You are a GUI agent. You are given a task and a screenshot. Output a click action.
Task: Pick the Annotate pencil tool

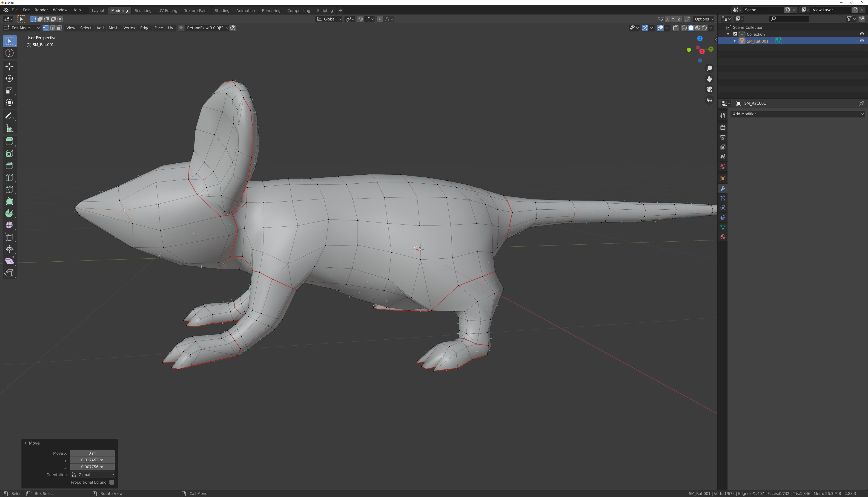click(9, 116)
